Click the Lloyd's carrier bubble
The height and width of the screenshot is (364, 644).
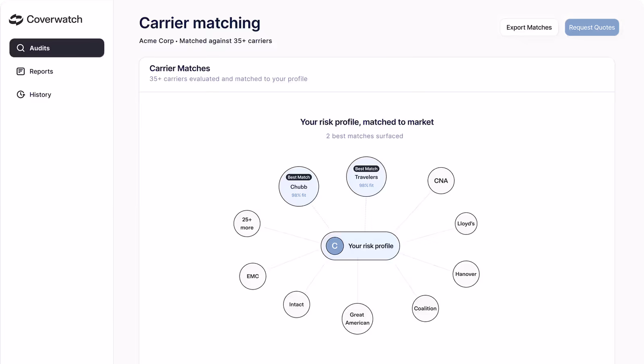point(466,224)
